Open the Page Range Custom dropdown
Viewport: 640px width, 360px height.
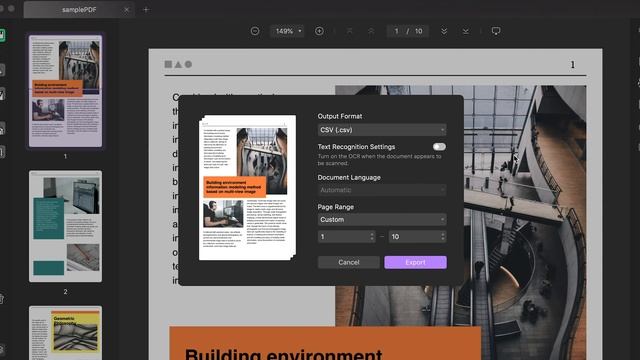[382, 220]
